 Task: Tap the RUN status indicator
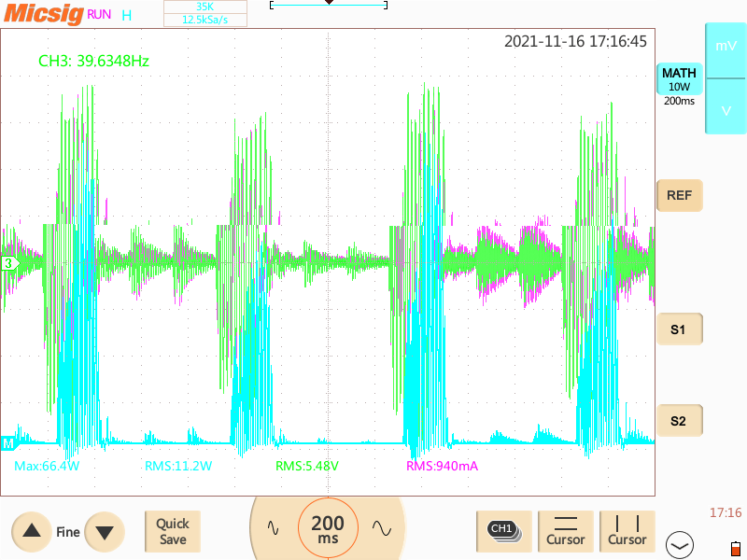(x=99, y=15)
